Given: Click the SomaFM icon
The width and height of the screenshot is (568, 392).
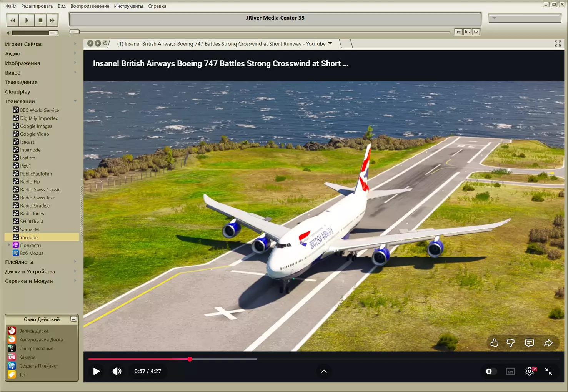Looking at the screenshot, I should click(16, 229).
